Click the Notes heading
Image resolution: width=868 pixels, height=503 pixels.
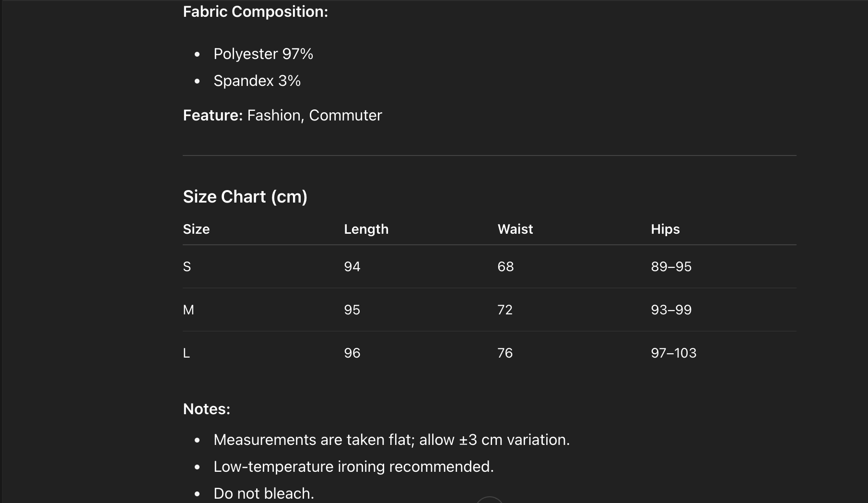pyautogui.click(x=206, y=409)
